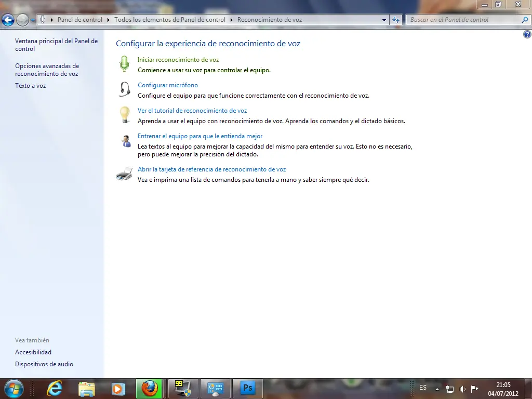Open the Accesibilidad link
Viewport: 532px width, 399px height.
(33, 352)
